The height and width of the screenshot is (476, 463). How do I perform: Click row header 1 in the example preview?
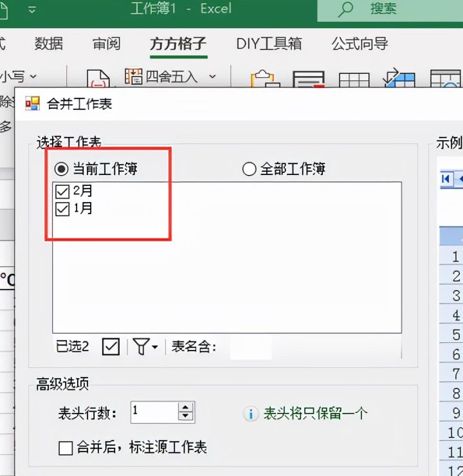(451, 256)
